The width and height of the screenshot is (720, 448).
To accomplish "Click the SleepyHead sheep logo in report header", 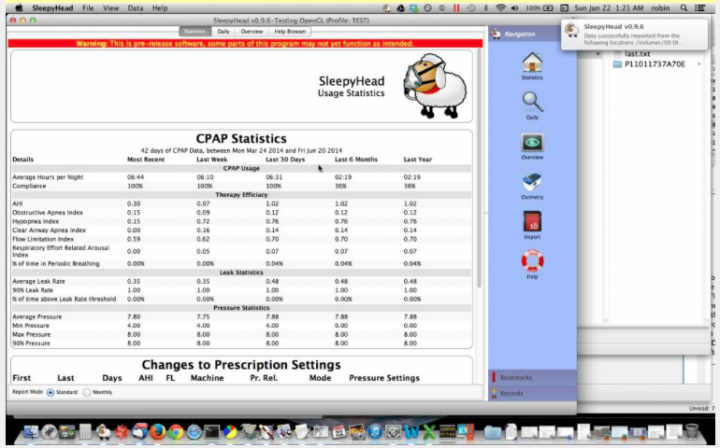I will pos(434,86).
